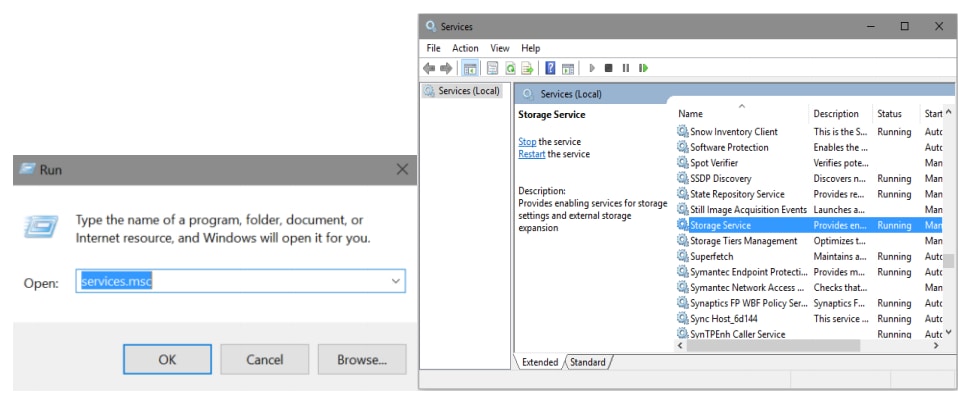Open the Action menu
This screenshot has width=973, height=403.
pos(465,48)
